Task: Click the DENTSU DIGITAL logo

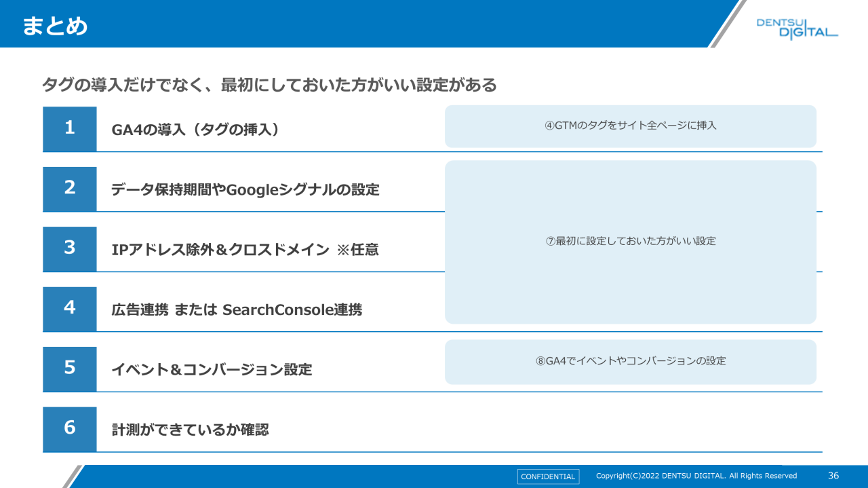Action: click(x=797, y=29)
